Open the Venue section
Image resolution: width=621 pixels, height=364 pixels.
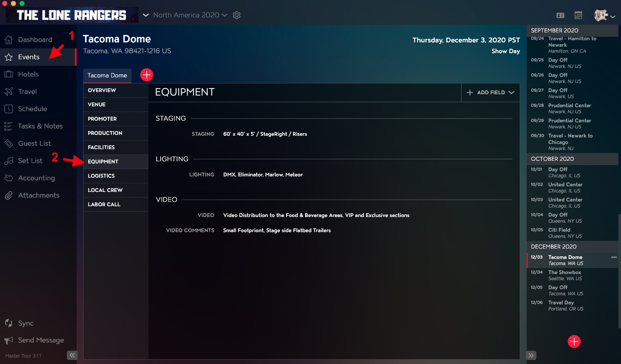[x=116, y=105]
